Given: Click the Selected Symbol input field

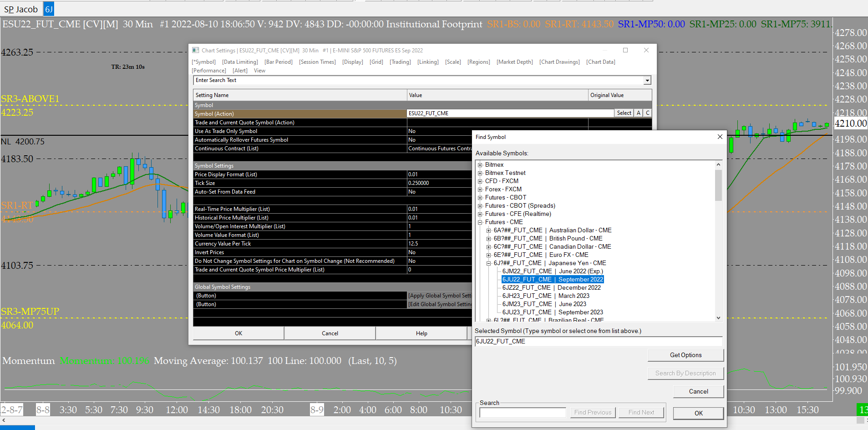Looking at the screenshot, I should (x=599, y=342).
